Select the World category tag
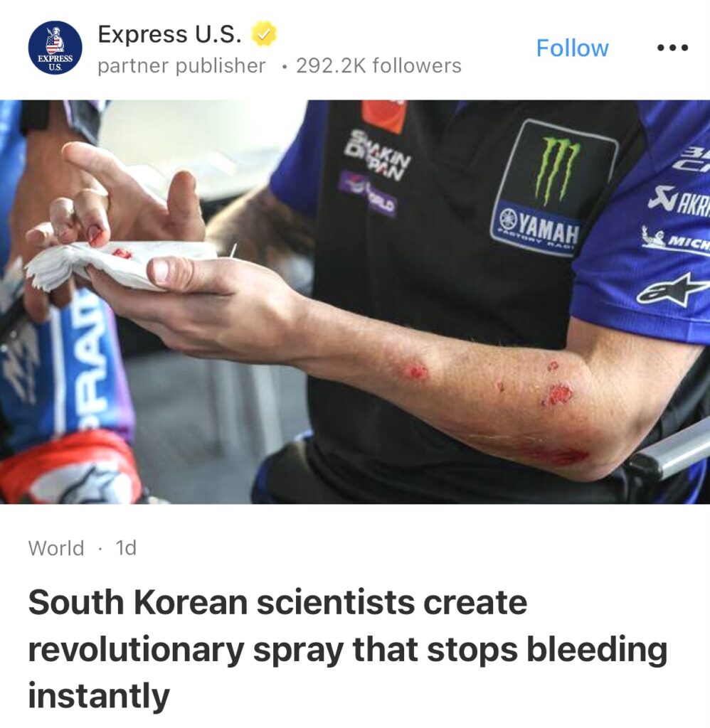Viewport: 710px width, 728px height. pyautogui.click(x=56, y=548)
